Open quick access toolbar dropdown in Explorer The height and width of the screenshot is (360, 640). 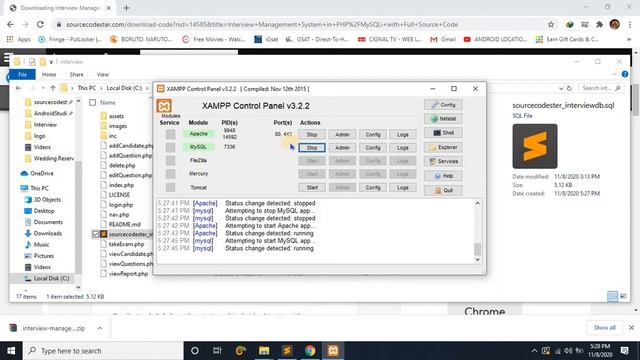click(x=51, y=62)
